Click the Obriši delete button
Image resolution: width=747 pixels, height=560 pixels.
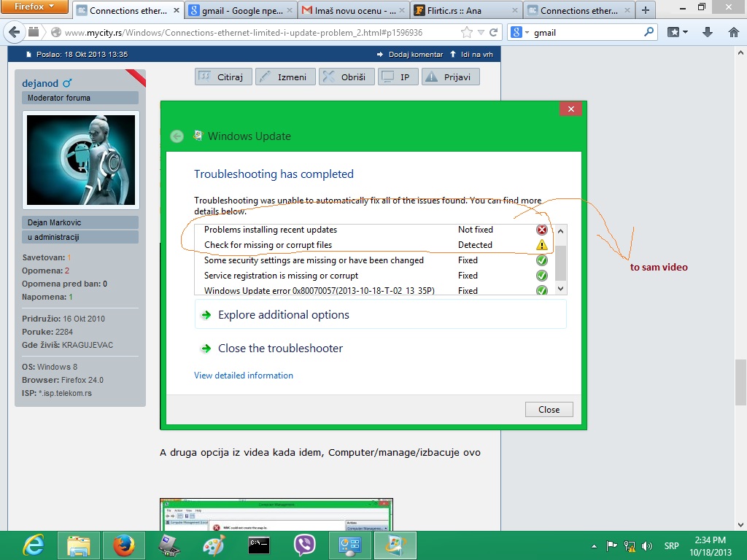click(x=346, y=77)
